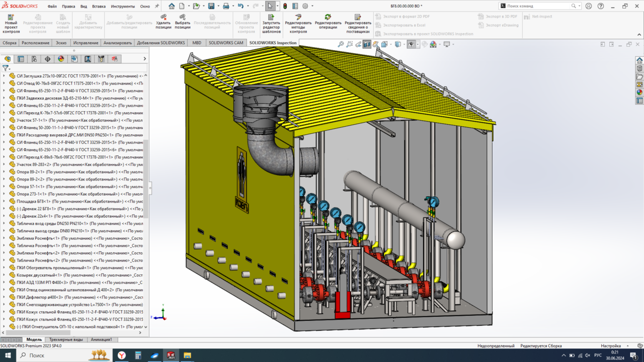
Task: Pin the menu bar with pushpin
Action: [x=157, y=7]
